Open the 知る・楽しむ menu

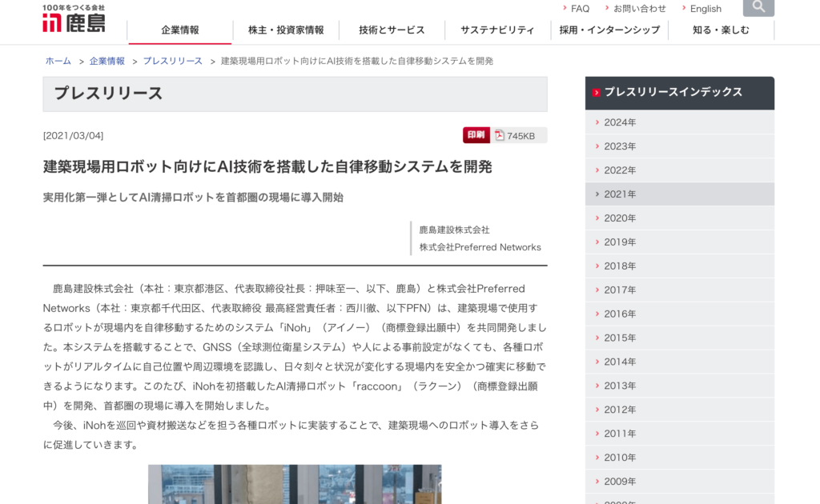pyautogui.click(x=721, y=30)
